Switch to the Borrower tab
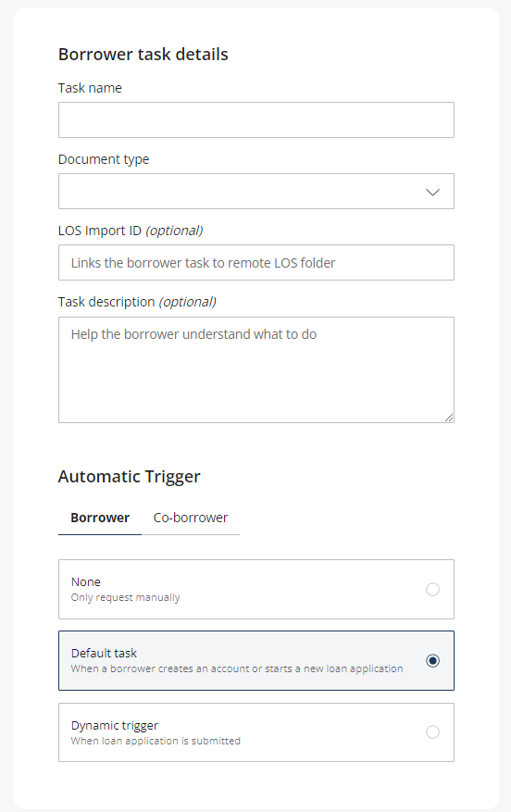This screenshot has width=511, height=812. pyautogui.click(x=100, y=518)
